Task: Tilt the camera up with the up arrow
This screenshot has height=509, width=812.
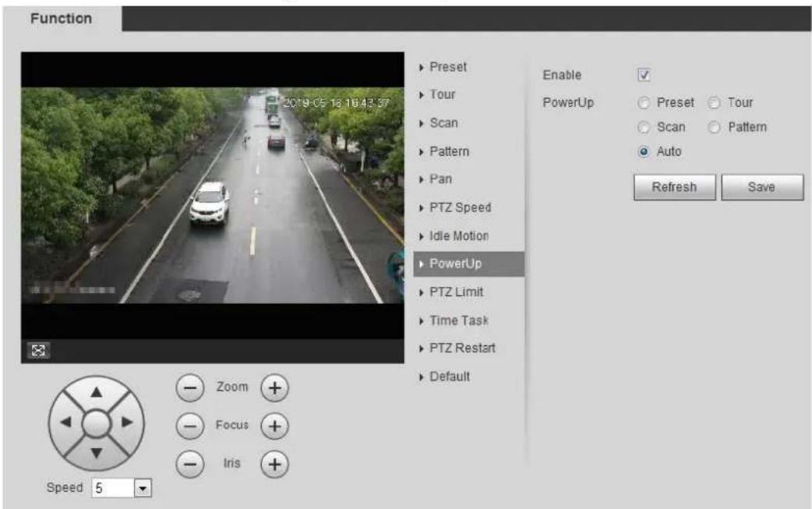Action: coord(97,392)
